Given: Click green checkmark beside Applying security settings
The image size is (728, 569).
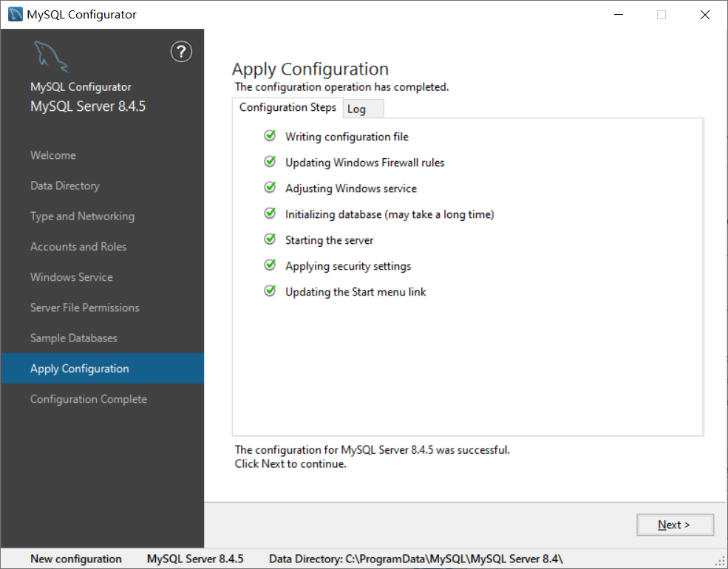Looking at the screenshot, I should pyautogui.click(x=270, y=265).
